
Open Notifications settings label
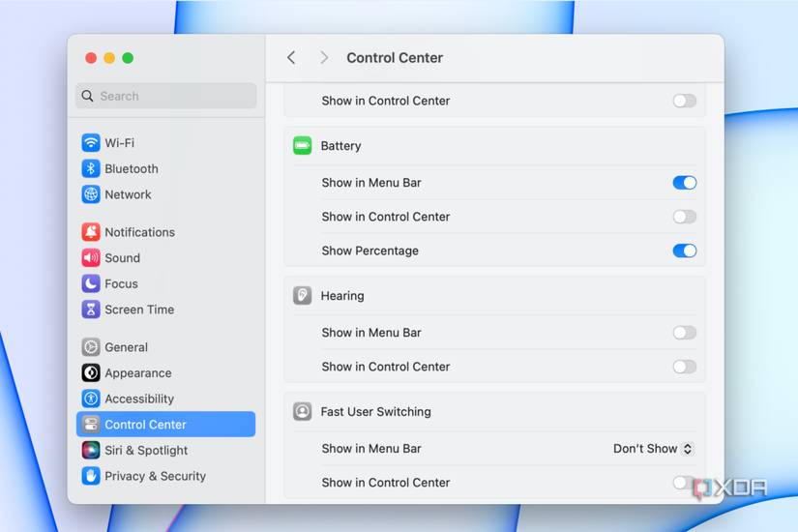(x=140, y=232)
